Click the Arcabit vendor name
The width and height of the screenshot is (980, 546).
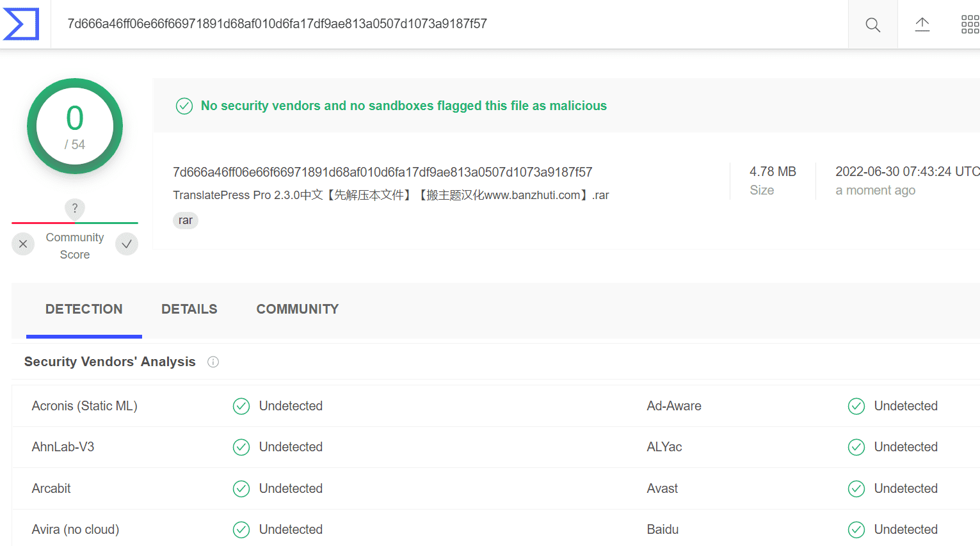[x=51, y=488]
